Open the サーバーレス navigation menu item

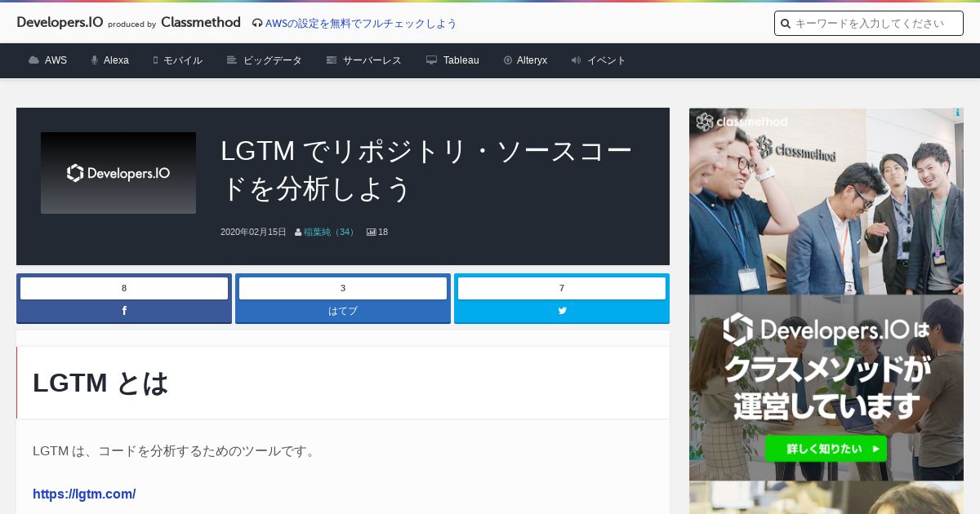click(363, 60)
